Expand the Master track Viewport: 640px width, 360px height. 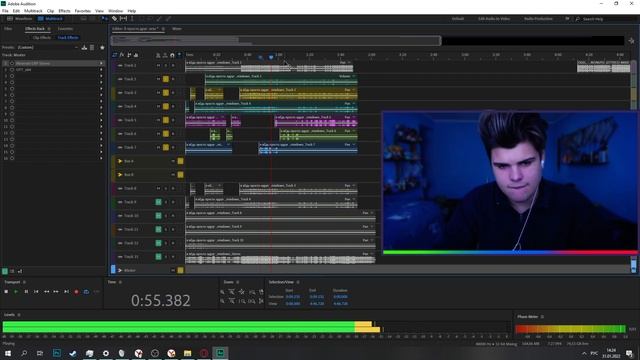point(120,270)
